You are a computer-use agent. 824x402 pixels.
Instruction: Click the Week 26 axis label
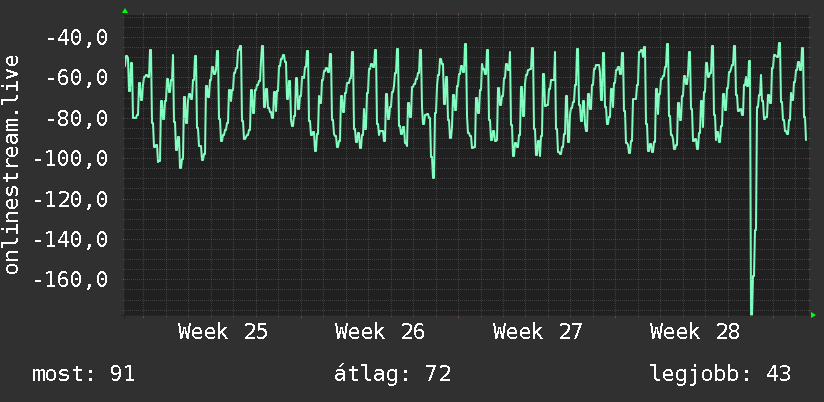tap(380, 332)
